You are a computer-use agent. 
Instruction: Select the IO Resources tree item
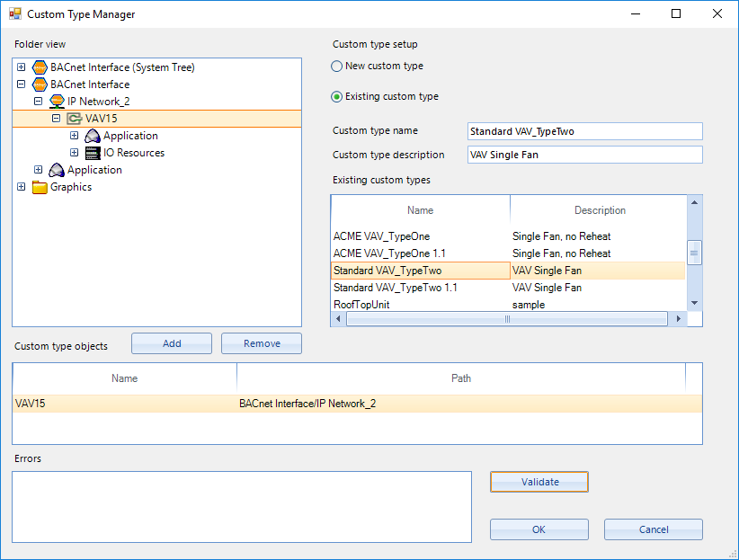(134, 153)
